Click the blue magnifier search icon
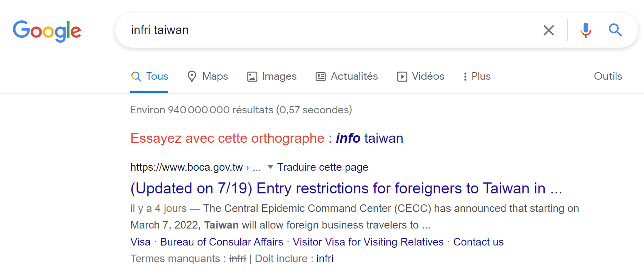 point(615,30)
